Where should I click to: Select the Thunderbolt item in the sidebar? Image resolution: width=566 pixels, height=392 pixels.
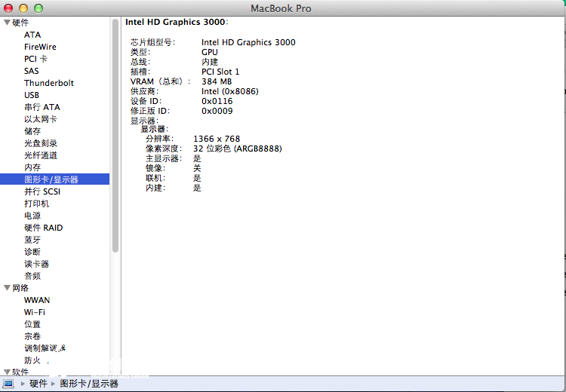click(x=48, y=83)
